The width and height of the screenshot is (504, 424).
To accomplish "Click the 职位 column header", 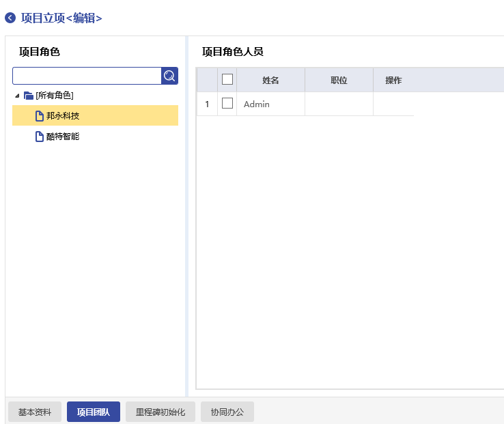I will [x=339, y=81].
